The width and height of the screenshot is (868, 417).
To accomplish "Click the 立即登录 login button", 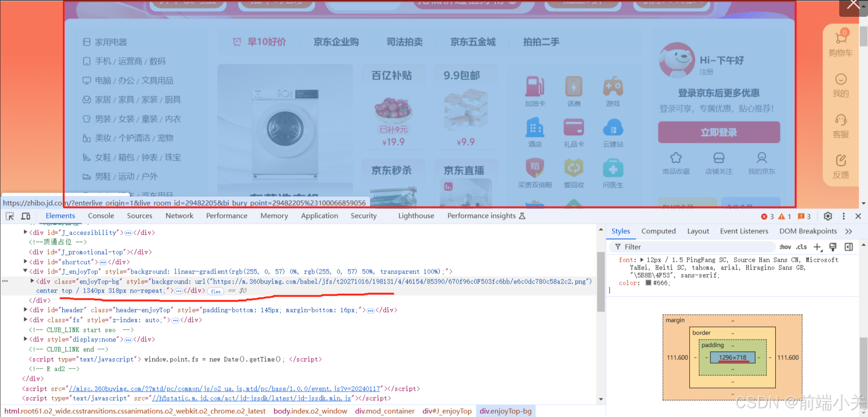I will (x=719, y=132).
